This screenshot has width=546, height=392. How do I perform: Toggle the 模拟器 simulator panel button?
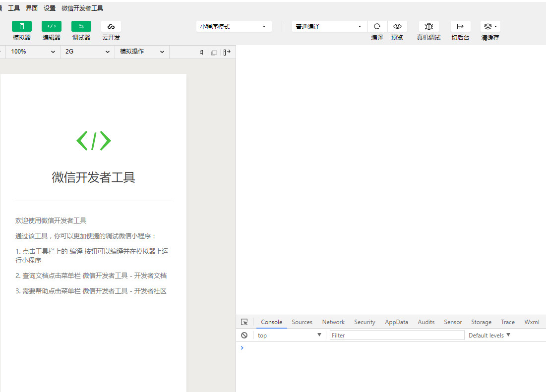(x=22, y=26)
